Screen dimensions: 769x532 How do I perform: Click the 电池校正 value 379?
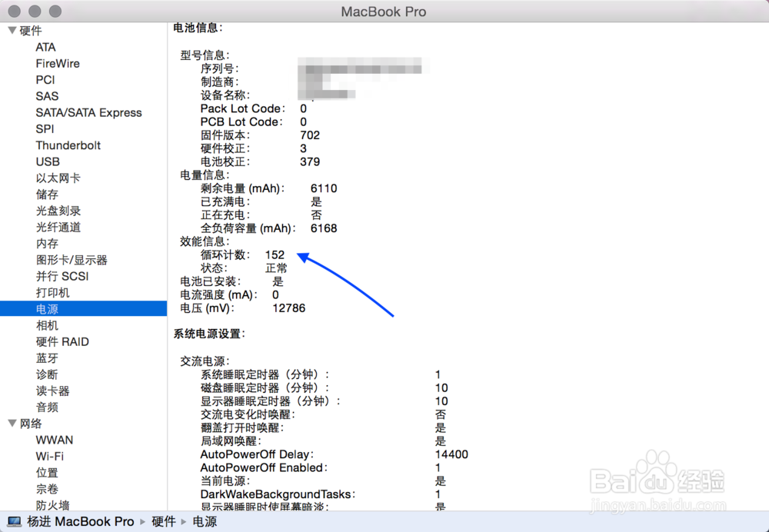click(x=310, y=161)
